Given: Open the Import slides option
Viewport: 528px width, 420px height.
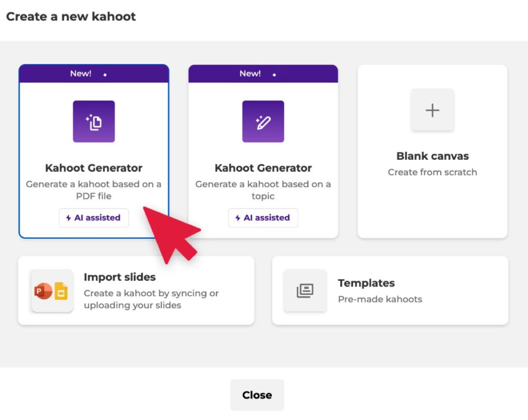Looking at the screenshot, I should point(136,291).
